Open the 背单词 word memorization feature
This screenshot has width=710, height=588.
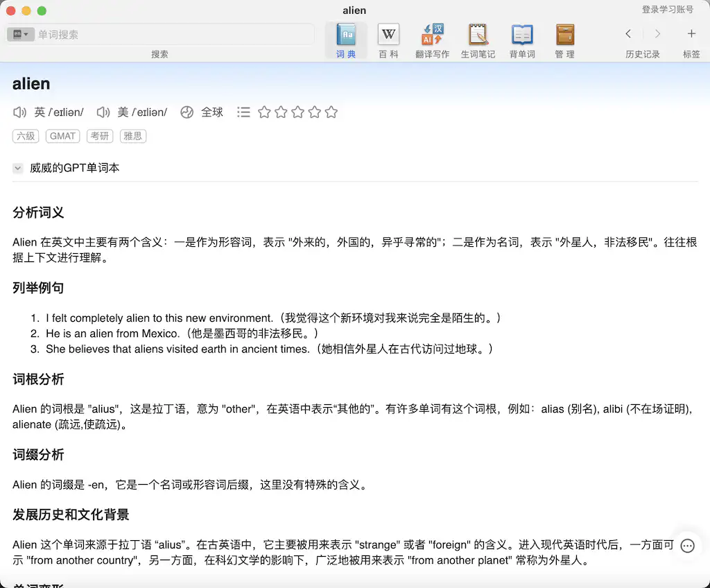pos(521,40)
